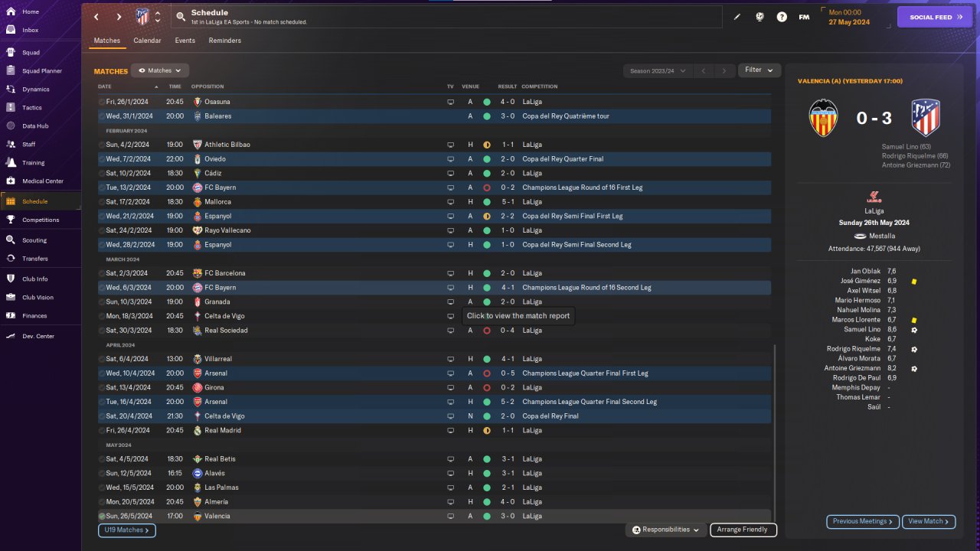Image resolution: width=980 pixels, height=551 pixels.
Task: Click the back navigation arrow
Action: 96,17
